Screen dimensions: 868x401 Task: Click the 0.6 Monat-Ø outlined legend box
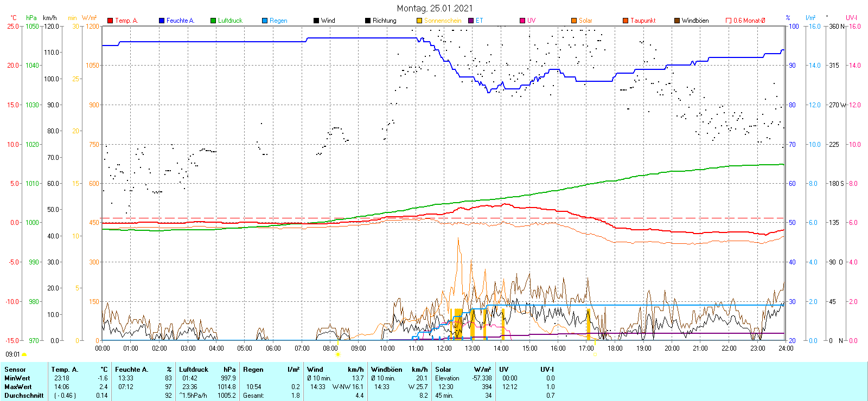(x=729, y=21)
